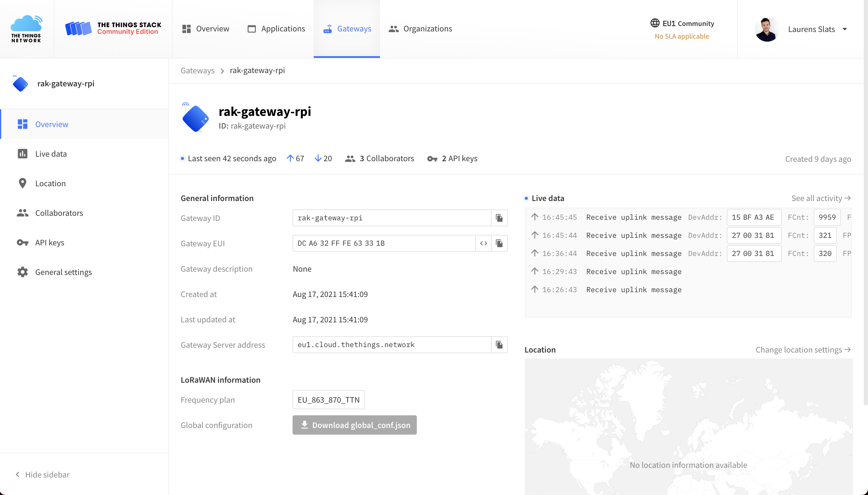This screenshot has height=495, width=868.
Task: Copy the Gateway Server address
Action: [499, 345]
